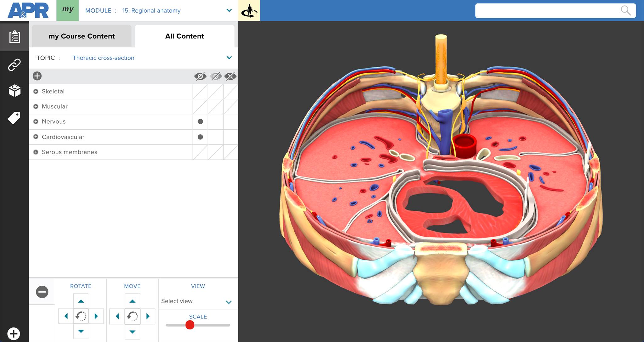Select the '15. Regional anatomy' module text
This screenshot has width=644, height=342.
pyautogui.click(x=151, y=10)
